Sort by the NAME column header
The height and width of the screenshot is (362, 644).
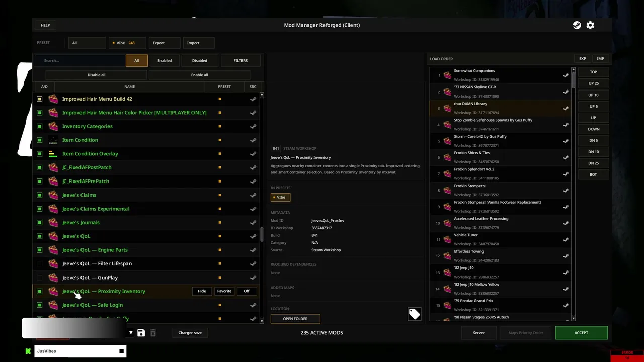[130, 87]
